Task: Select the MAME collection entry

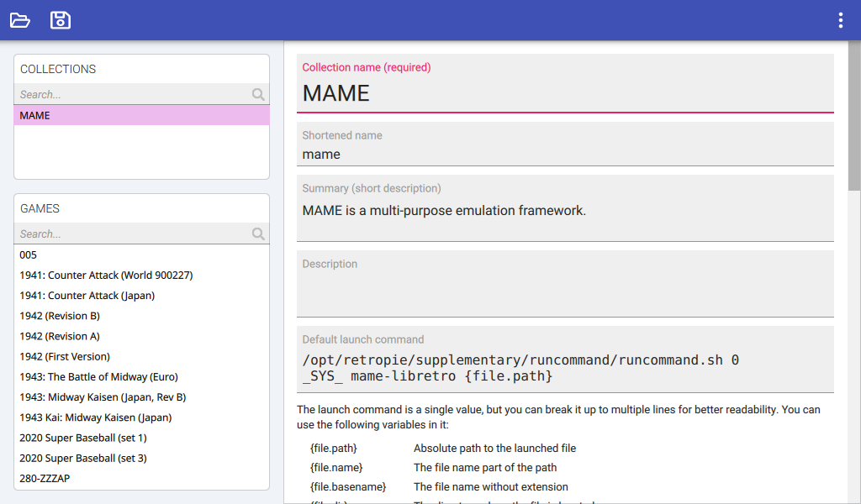Action: click(x=141, y=115)
